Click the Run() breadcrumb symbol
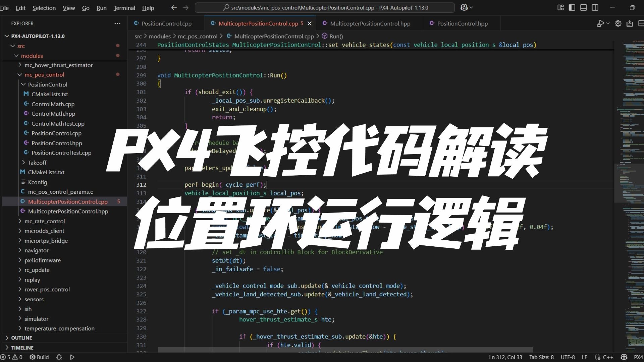Screen dimensions: 644x362 click(333, 36)
